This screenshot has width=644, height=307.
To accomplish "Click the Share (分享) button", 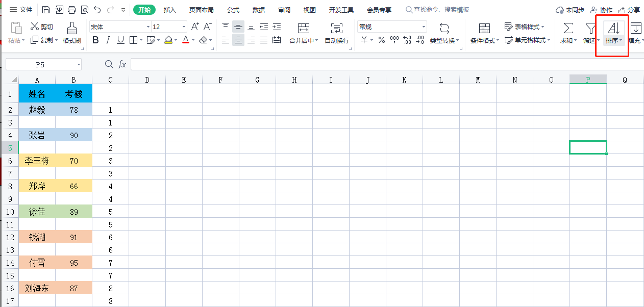I will tap(629, 10).
